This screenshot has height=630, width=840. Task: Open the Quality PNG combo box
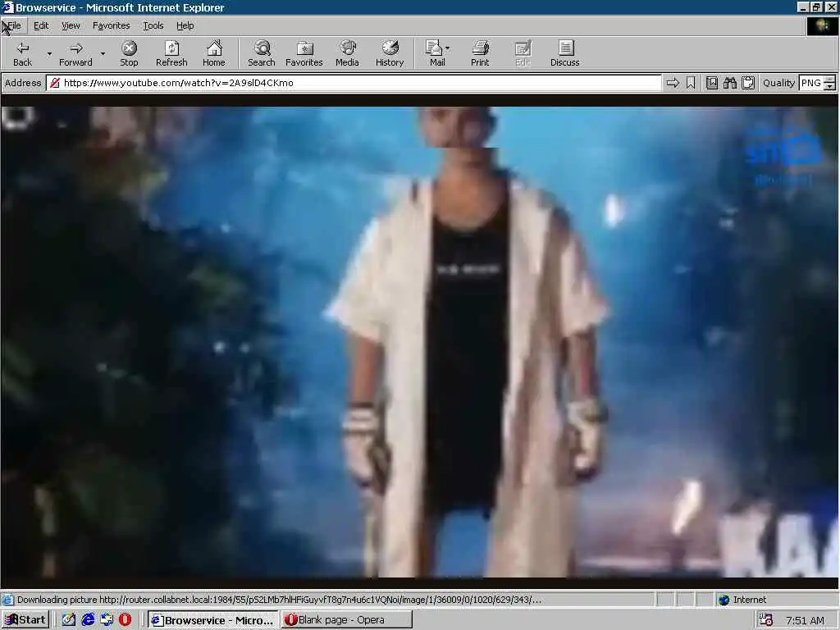click(x=816, y=83)
